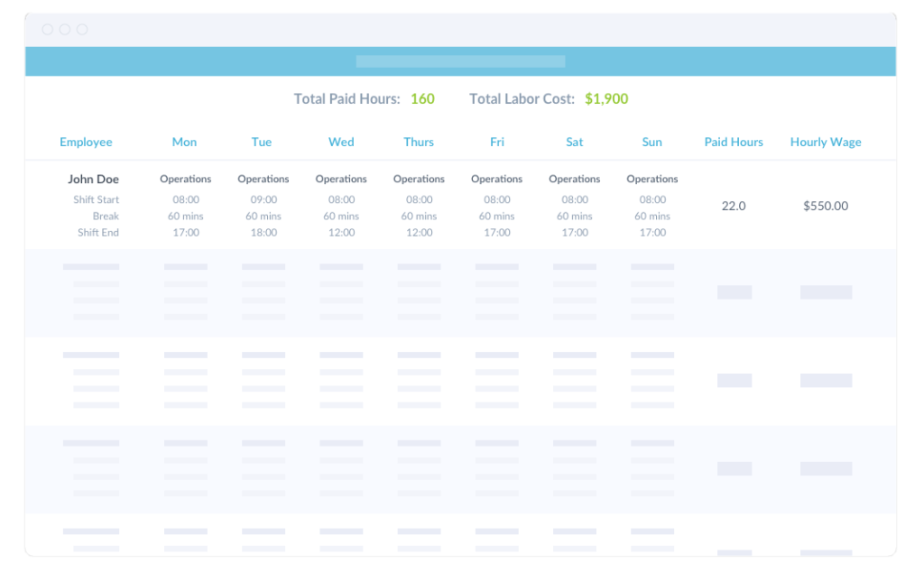Screen dimensions: 924x582
Task: Click the Total Paid Hours value 160
Action: coord(422,99)
